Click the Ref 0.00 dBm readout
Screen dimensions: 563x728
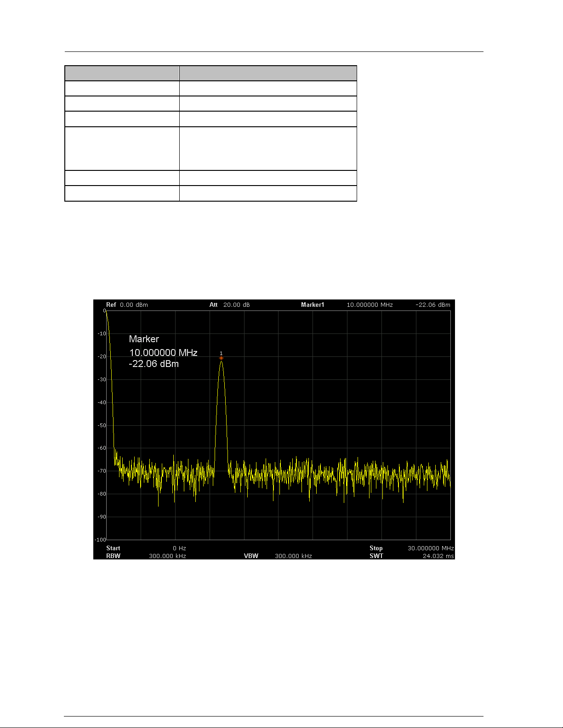point(127,305)
